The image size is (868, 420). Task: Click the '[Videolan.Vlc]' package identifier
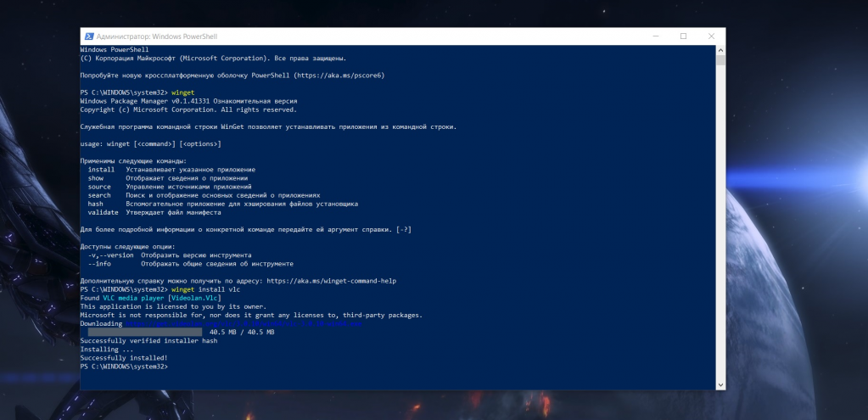click(194, 299)
